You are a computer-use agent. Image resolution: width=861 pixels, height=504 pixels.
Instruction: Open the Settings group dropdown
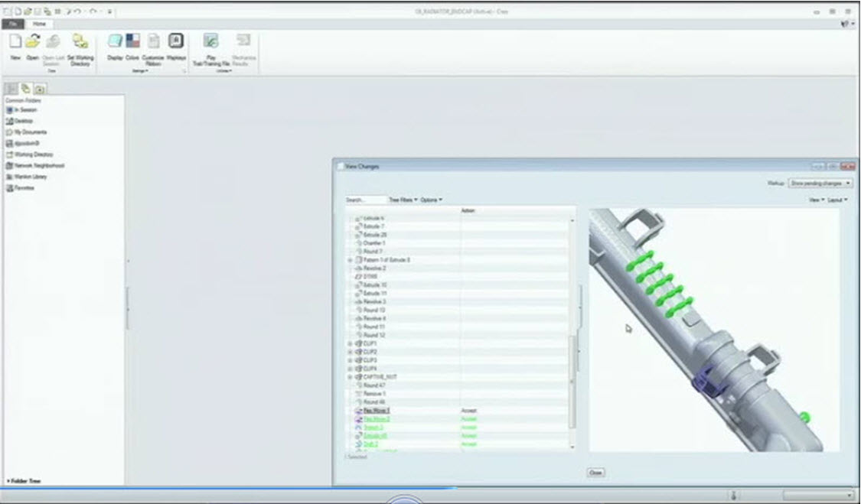140,71
